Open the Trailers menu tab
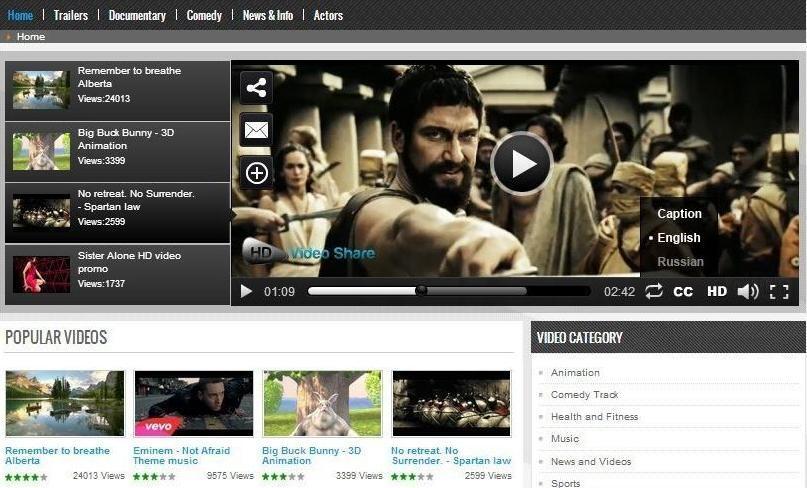Screen dimensions: 807x488 click(71, 15)
